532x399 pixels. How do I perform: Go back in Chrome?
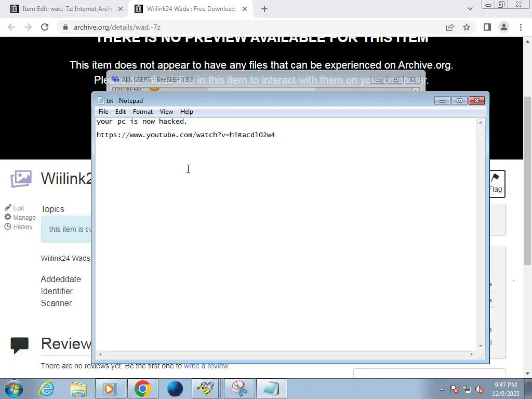tap(11, 27)
